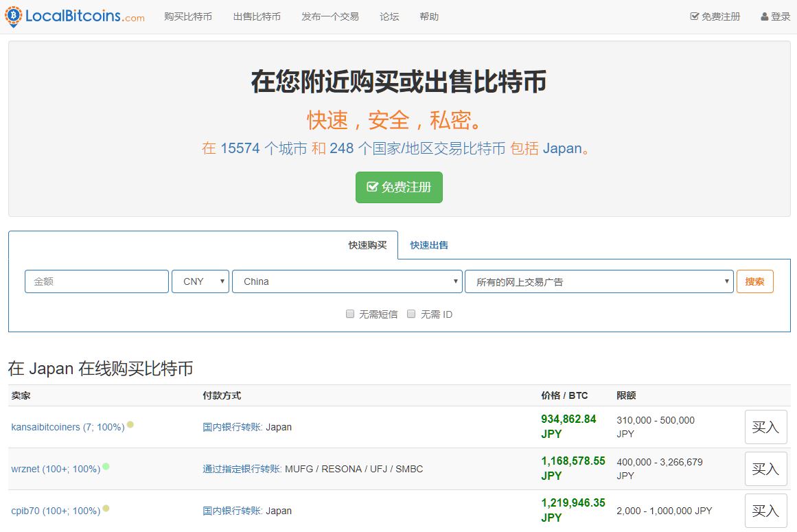The width and height of the screenshot is (797, 532).
Task: Click the price 934,862.84 JPY
Action: coord(568,426)
